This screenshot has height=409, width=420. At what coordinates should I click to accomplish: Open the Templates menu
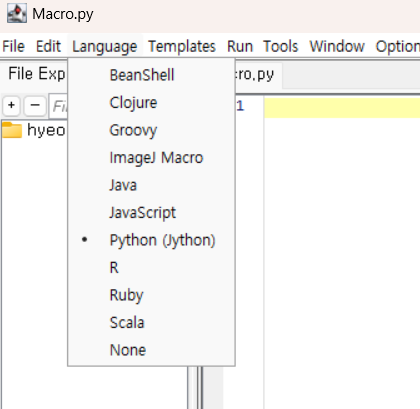182,46
